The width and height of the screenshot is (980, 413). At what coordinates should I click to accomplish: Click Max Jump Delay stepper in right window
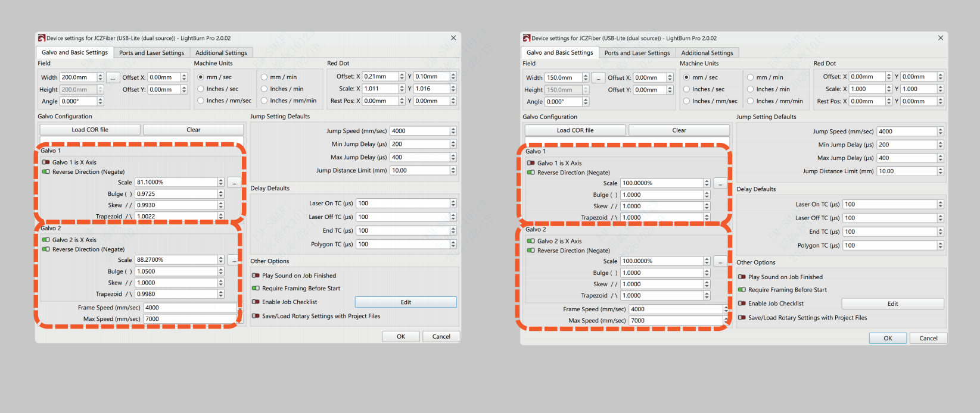click(941, 158)
